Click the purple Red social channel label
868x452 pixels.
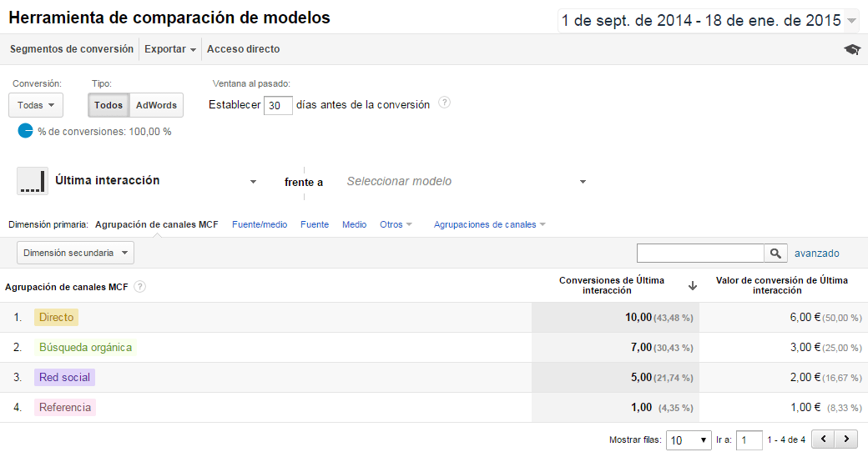(x=65, y=377)
